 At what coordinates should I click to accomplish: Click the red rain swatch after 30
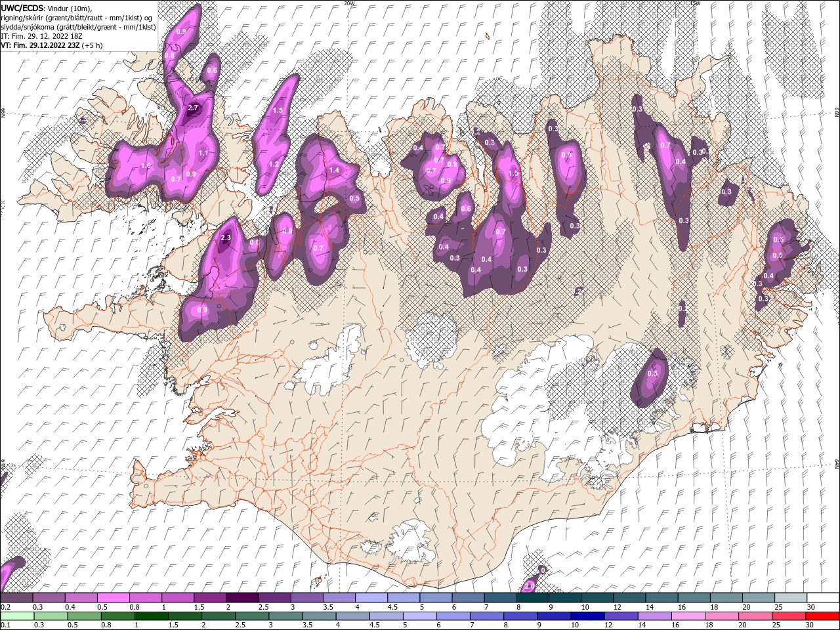[x=823, y=616]
